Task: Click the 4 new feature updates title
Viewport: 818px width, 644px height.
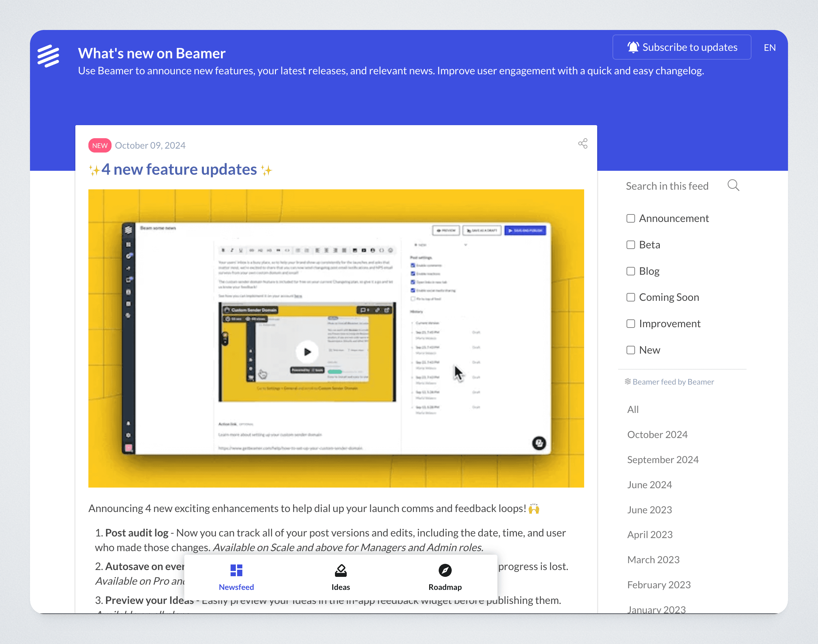Action: pos(179,170)
